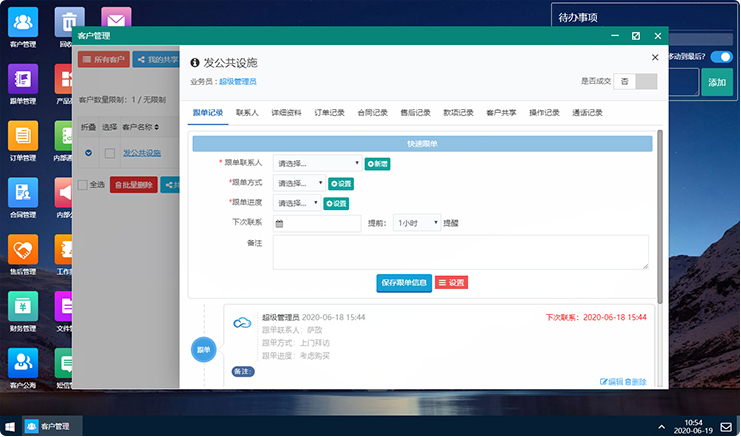The height and width of the screenshot is (437, 741).
Task: Click the taskbar clock 10:54
Action: point(693,422)
